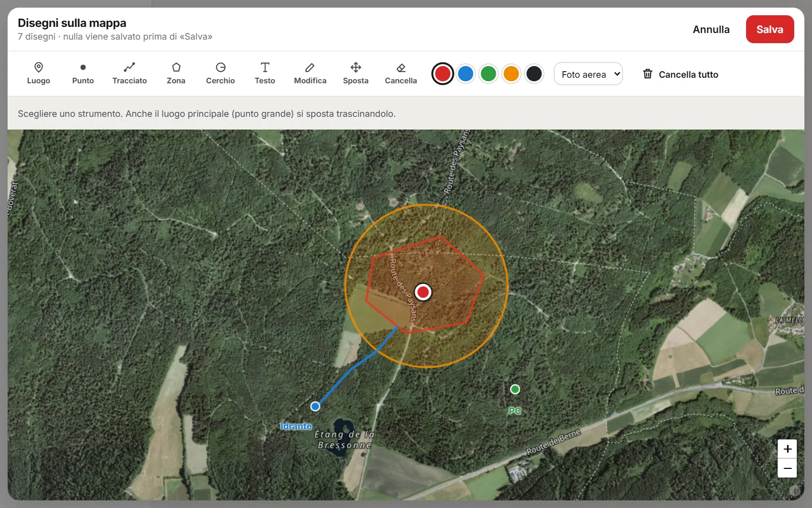812x508 pixels.
Task: Activate the Zona polygon tool
Action: click(176, 74)
